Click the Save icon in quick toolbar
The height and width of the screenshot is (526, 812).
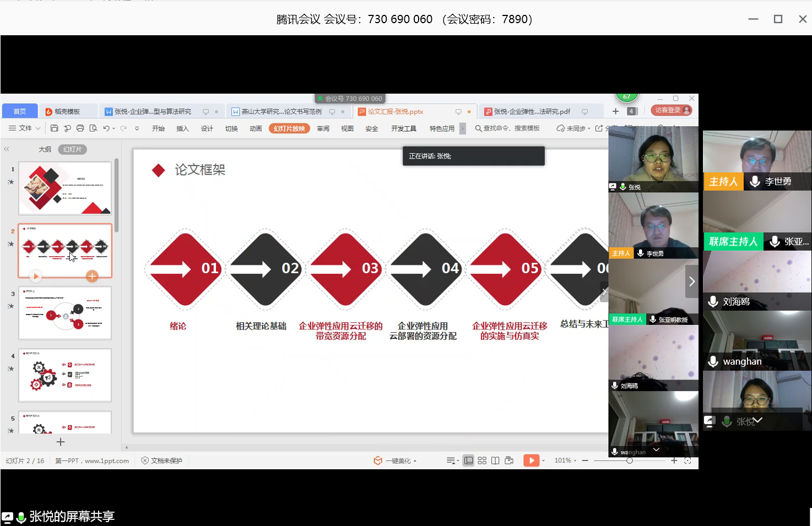(54, 128)
